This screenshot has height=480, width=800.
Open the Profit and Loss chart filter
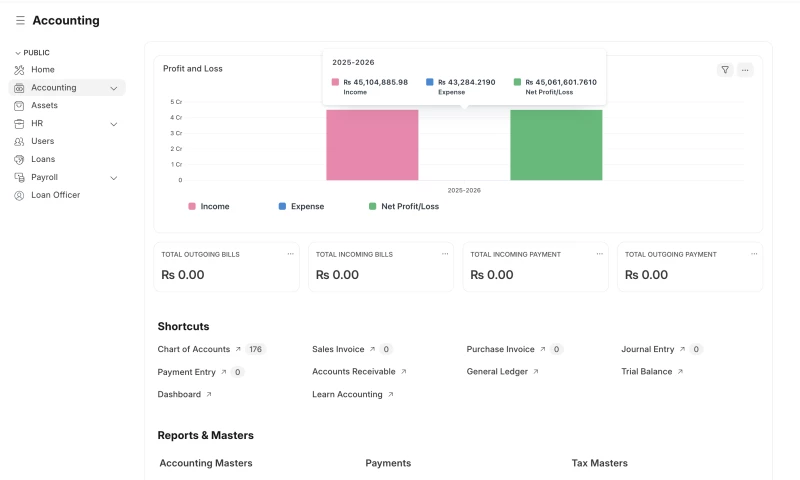725,70
